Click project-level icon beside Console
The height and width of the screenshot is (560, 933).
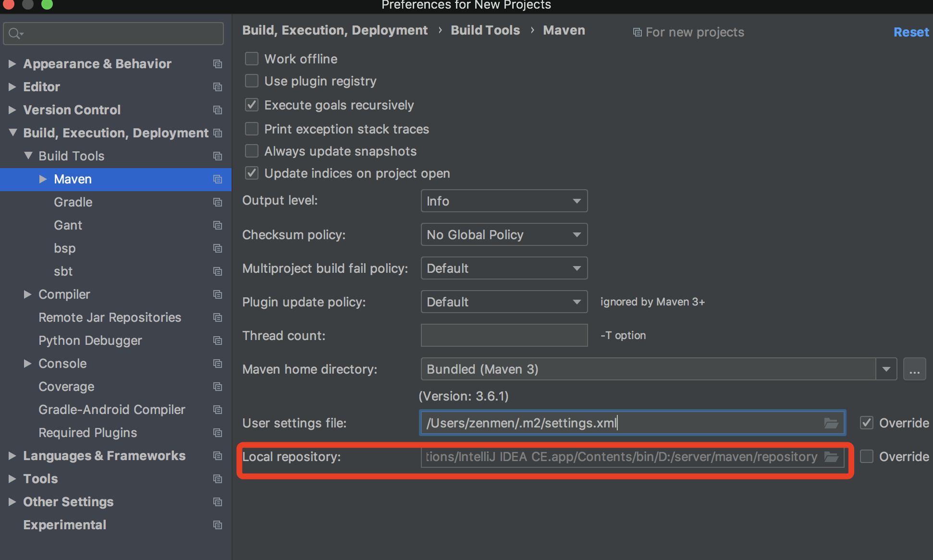[x=218, y=364]
